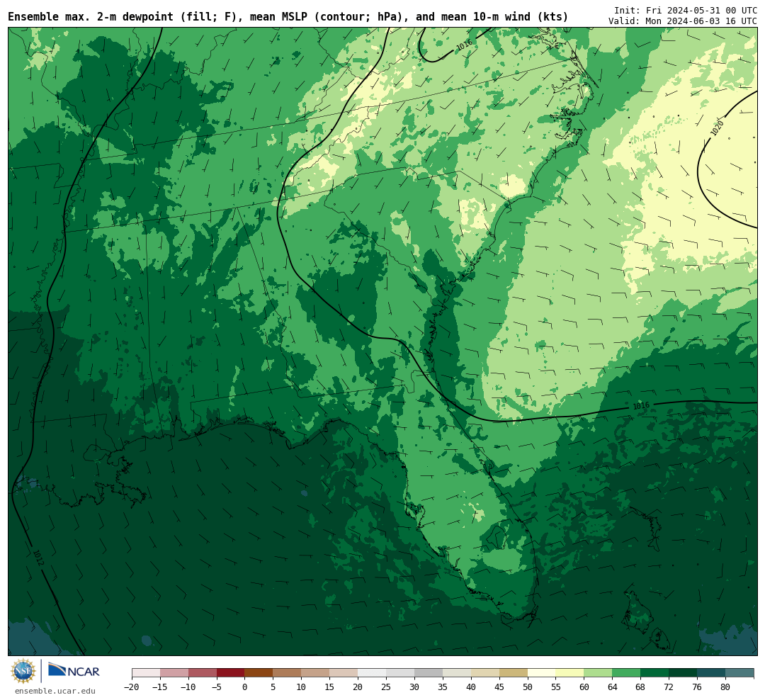Screen dimensions: 765x700
Task: Click the −15 colorbar tick label
Action: coord(160,687)
